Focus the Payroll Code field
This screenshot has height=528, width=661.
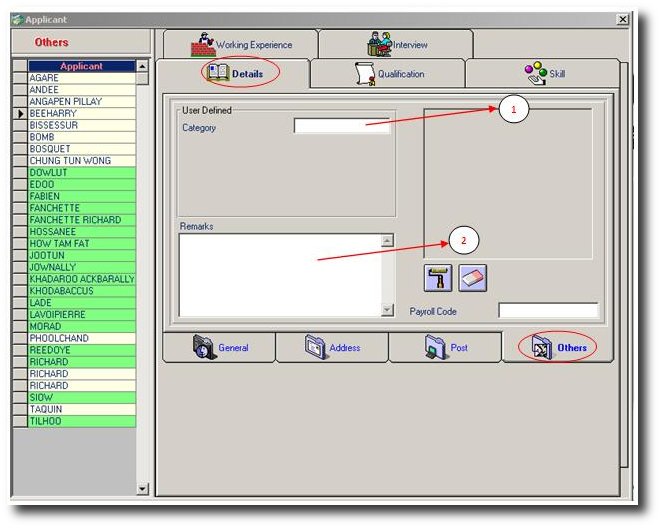click(548, 311)
